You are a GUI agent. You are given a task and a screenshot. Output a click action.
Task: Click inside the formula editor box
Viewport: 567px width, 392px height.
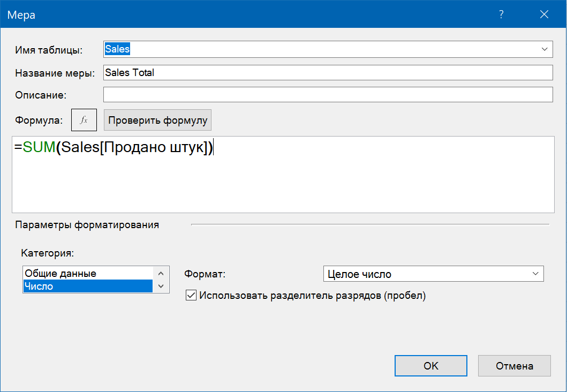pos(283,175)
